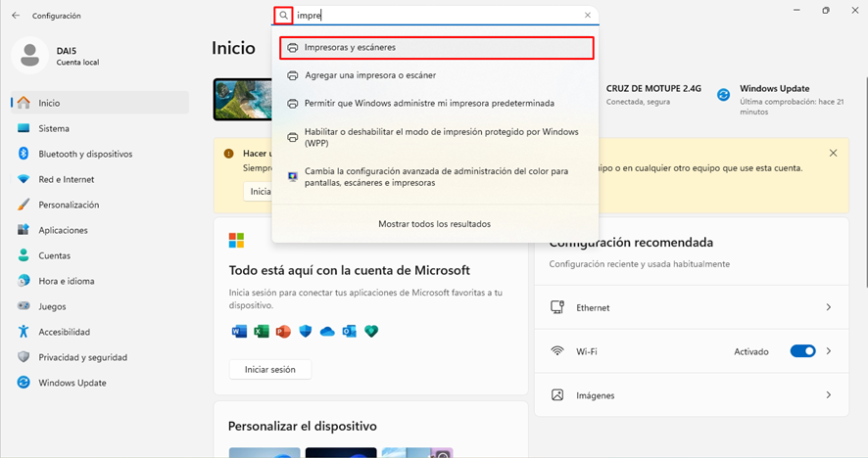This screenshot has width=868, height=458.
Task: Select Agregar una impresora o escáner
Action: click(369, 75)
